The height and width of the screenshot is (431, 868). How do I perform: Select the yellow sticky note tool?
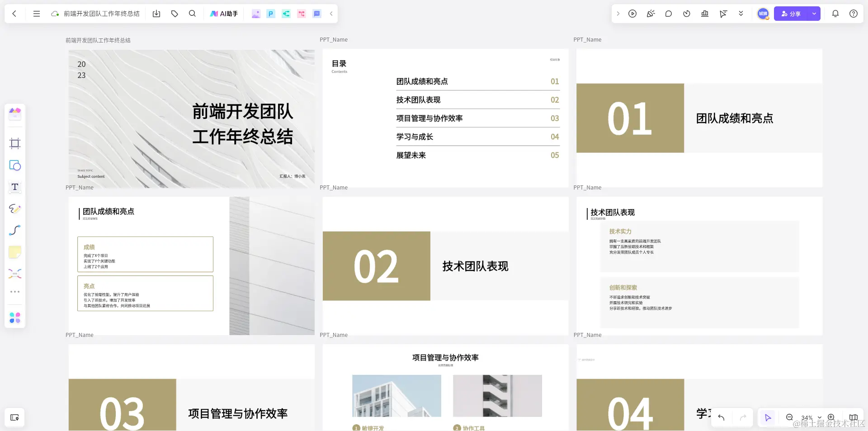coord(15,252)
